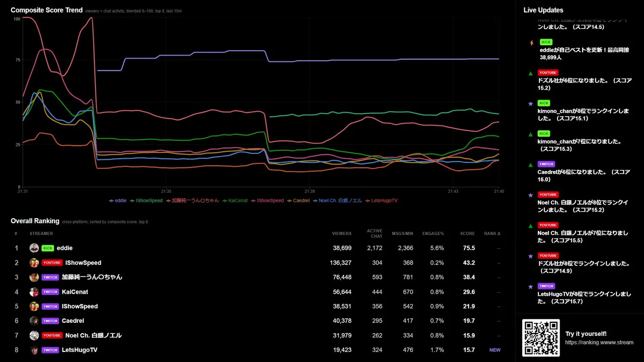Open the https://ranking.wwww.stream link
Screen dimensions: 644x362
[x=599, y=342]
